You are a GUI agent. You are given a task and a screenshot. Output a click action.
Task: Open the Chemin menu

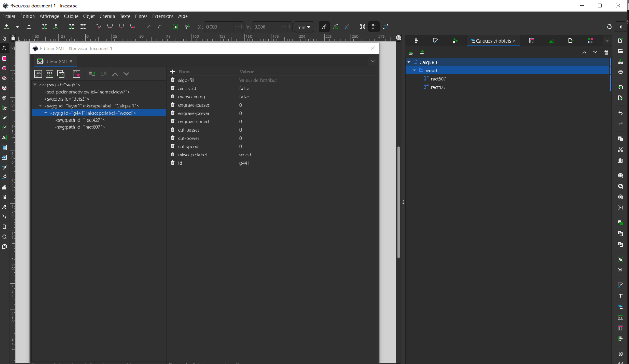107,16
